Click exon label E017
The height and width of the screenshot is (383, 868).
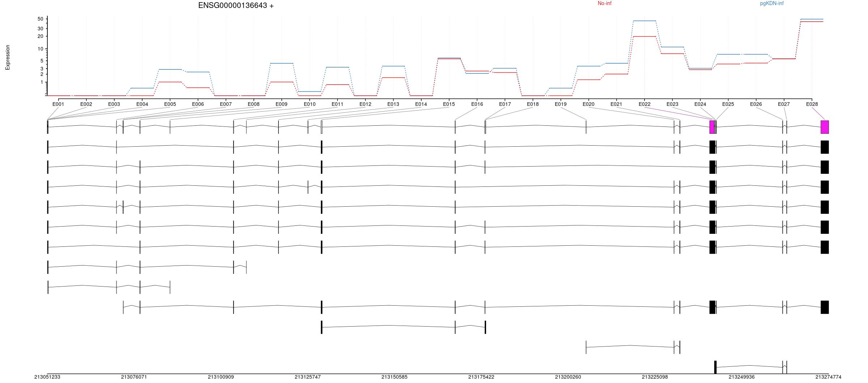point(505,104)
